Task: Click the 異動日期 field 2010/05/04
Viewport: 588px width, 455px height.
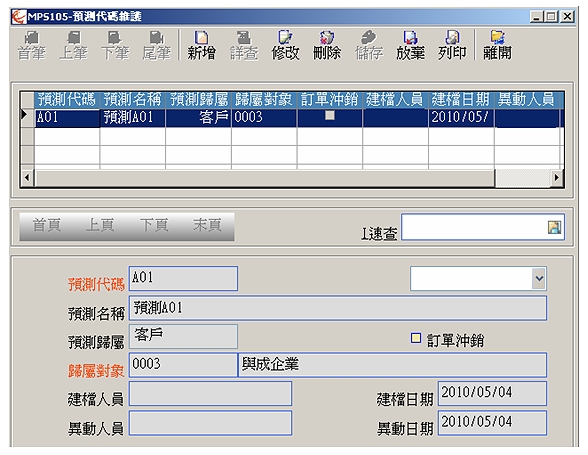Action: 492,423
